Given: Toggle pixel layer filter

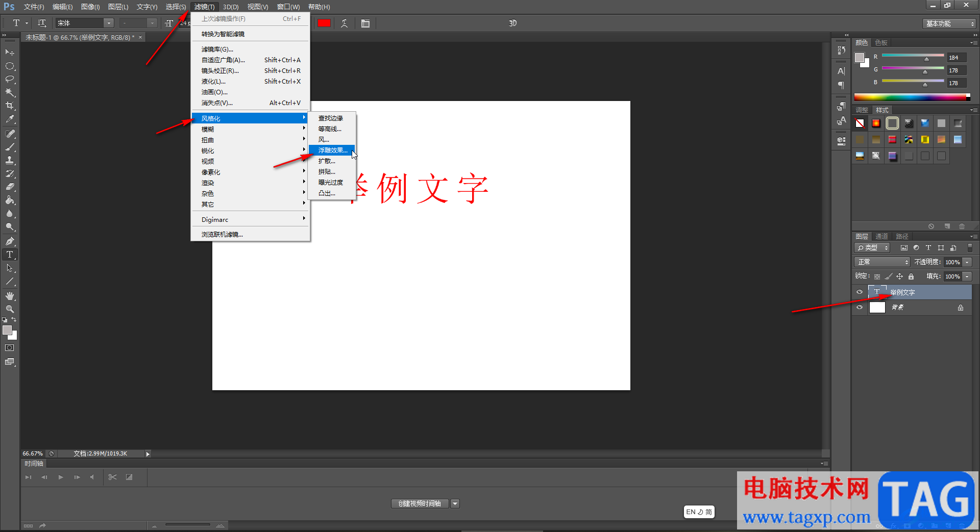Looking at the screenshot, I should (904, 248).
